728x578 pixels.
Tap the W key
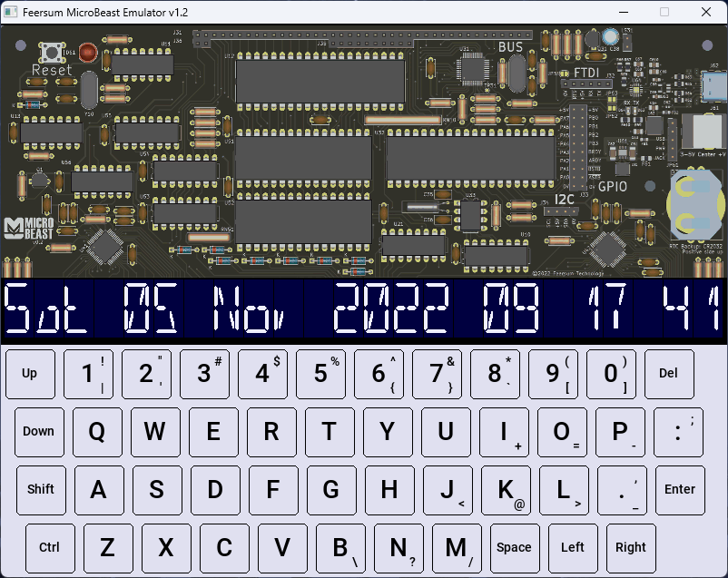pyautogui.click(x=155, y=432)
